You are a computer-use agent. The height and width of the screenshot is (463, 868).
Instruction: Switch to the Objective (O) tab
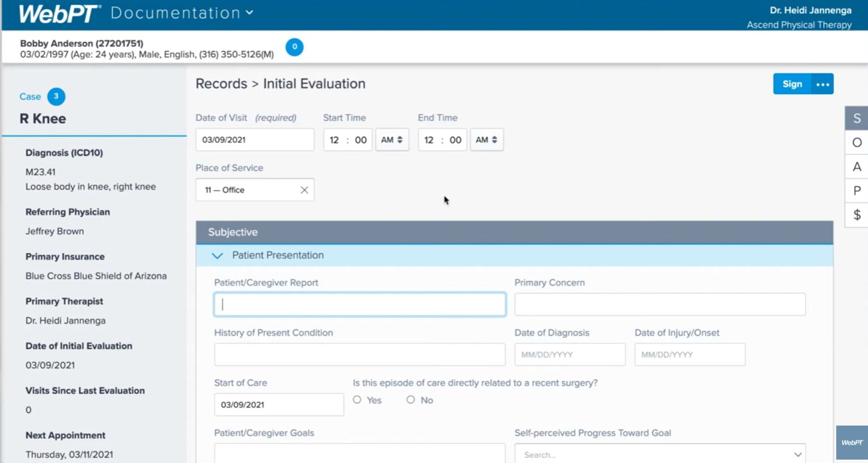[857, 142]
